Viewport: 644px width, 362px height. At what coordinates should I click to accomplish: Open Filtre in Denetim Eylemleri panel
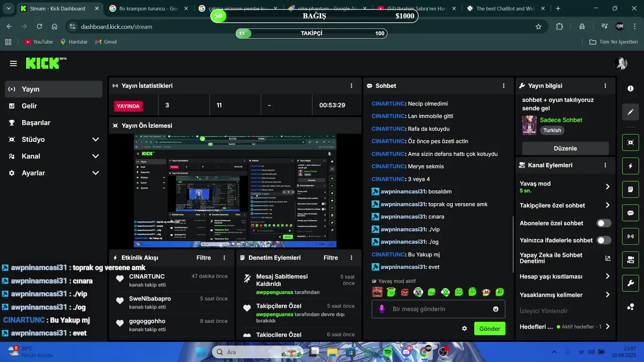point(331,257)
